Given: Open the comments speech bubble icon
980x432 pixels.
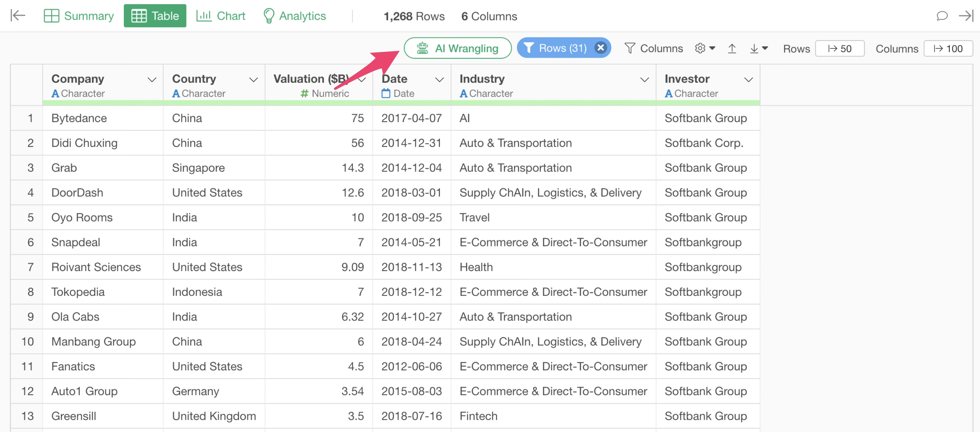Looking at the screenshot, I should pyautogui.click(x=942, y=16).
